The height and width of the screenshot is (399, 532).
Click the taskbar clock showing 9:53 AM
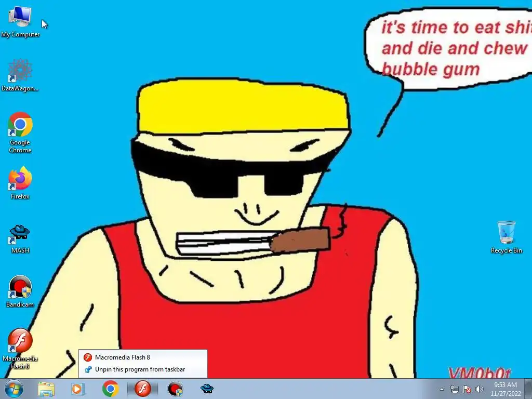[x=506, y=389]
